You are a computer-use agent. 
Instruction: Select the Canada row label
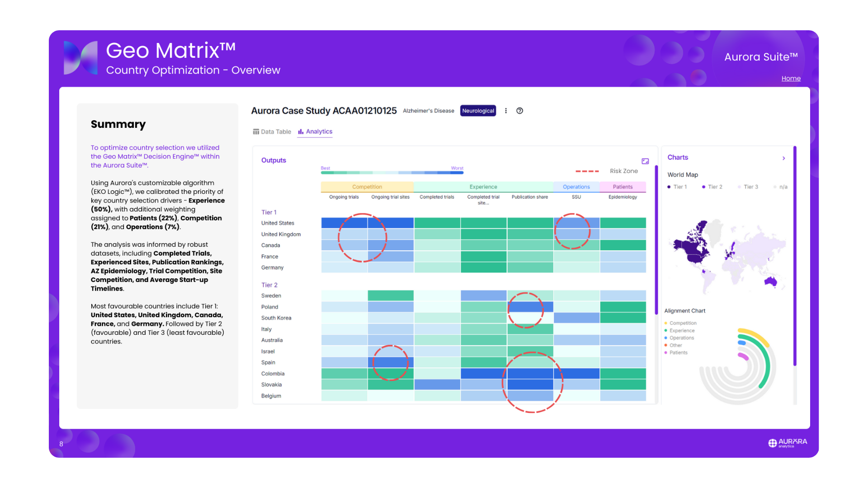(x=270, y=245)
